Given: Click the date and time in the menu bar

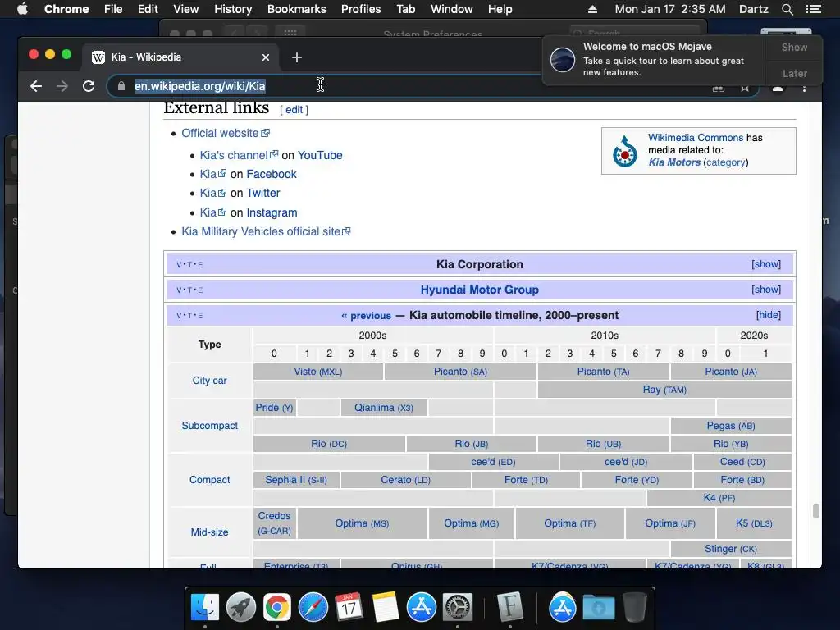Looking at the screenshot, I should tap(670, 9).
